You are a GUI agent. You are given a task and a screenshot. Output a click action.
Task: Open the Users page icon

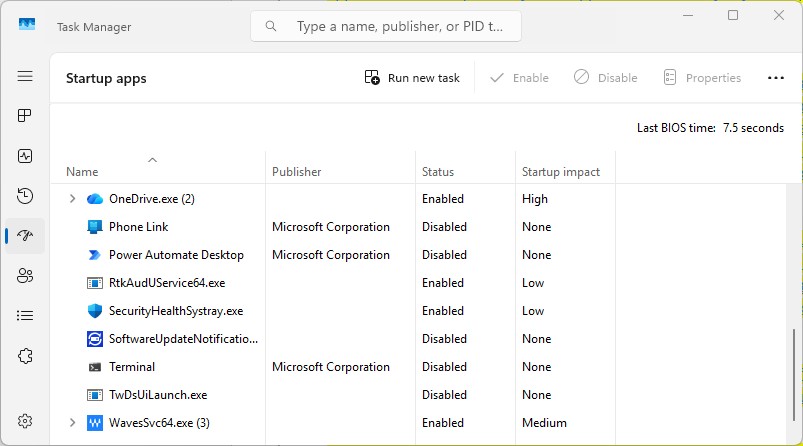pos(25,275)
